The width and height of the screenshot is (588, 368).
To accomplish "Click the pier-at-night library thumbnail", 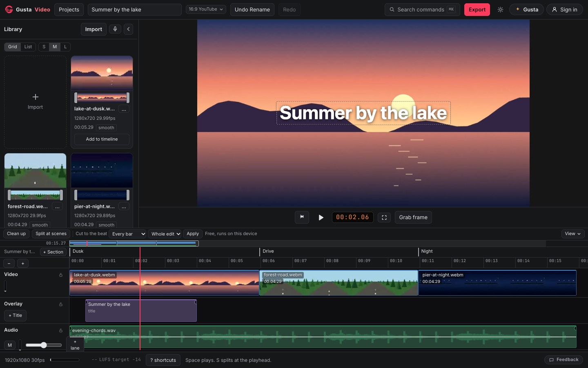I will 102,171.
